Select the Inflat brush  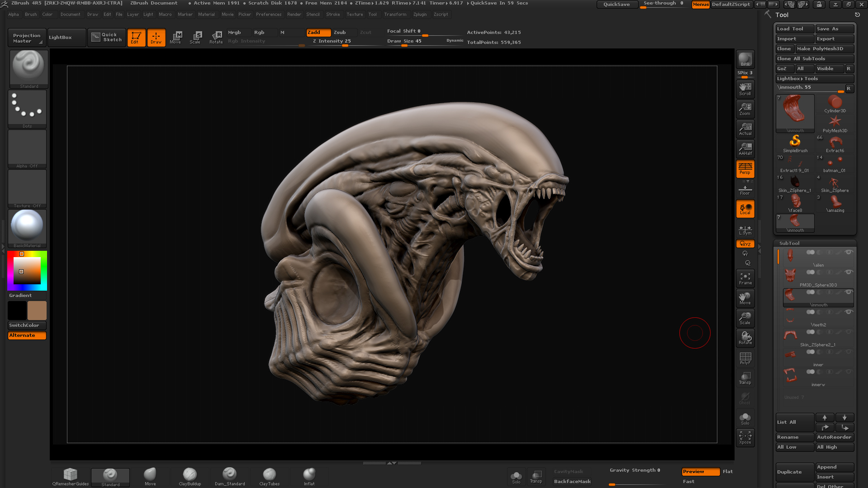tap(309, 477)
